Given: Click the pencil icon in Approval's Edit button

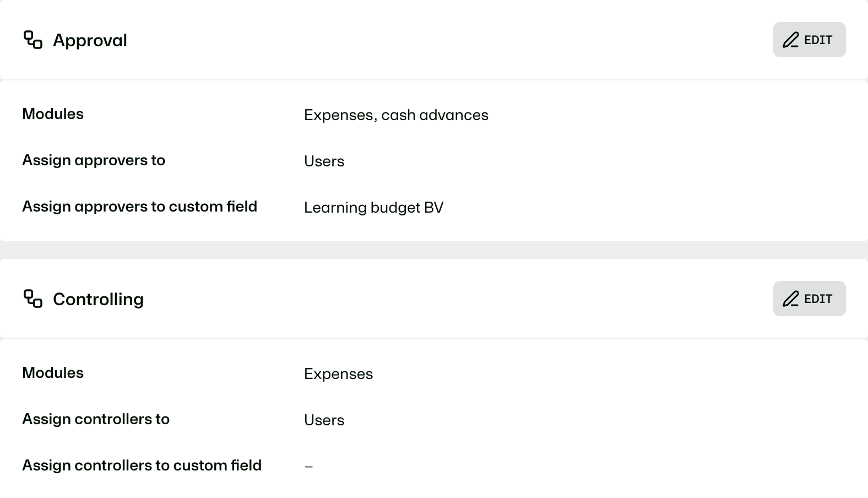Looking at the screenshot, I should 791,40.
